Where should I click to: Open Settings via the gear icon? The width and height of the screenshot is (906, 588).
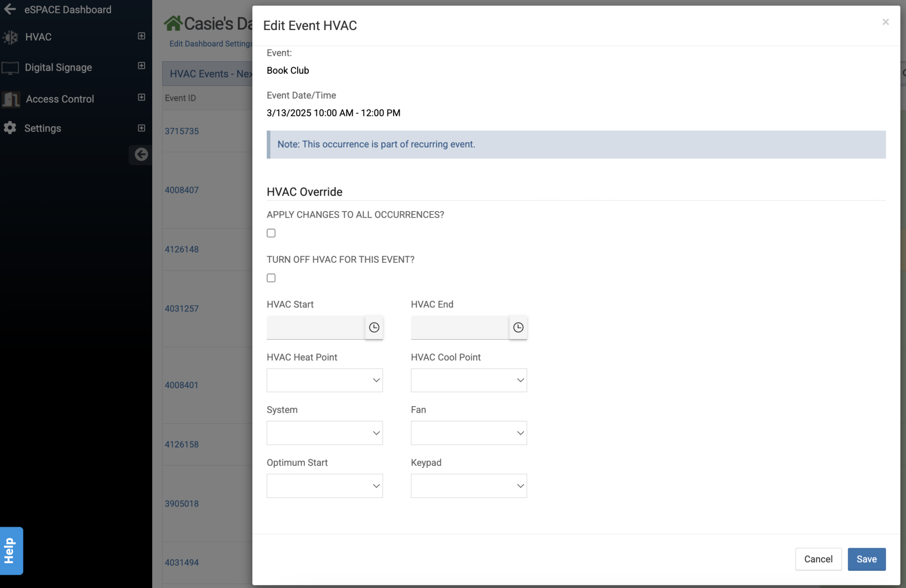pos(10,128)
